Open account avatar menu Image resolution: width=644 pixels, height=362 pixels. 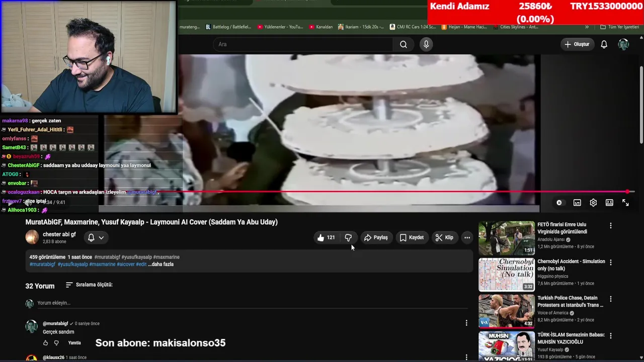click(x=623, y=44)
